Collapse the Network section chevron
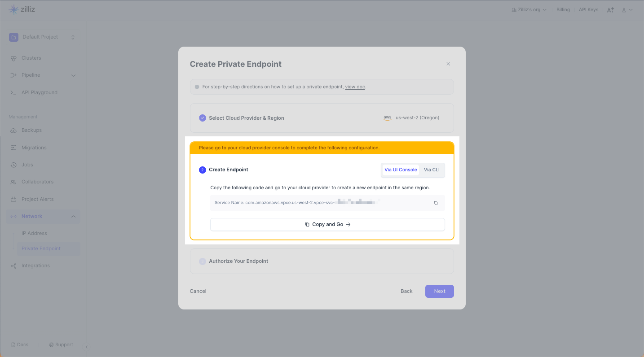This screenshot has width=644, height=357. [73, 217]
